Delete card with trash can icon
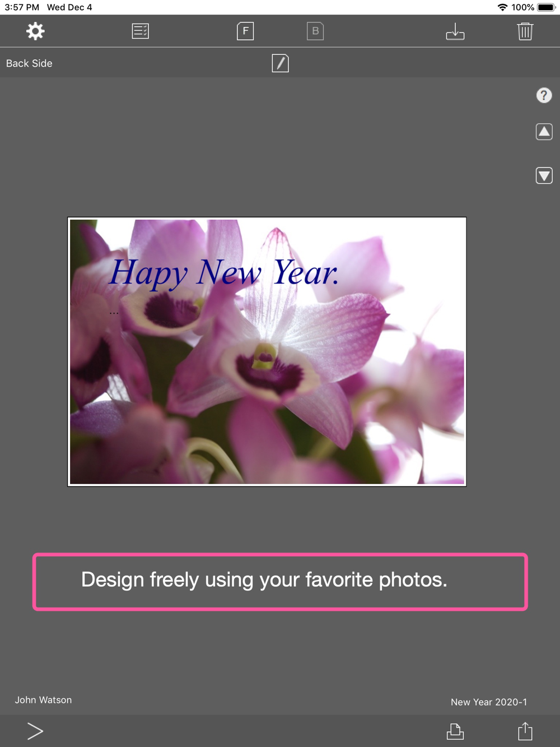Screen dimensions: 560x747 click(525, 31)
